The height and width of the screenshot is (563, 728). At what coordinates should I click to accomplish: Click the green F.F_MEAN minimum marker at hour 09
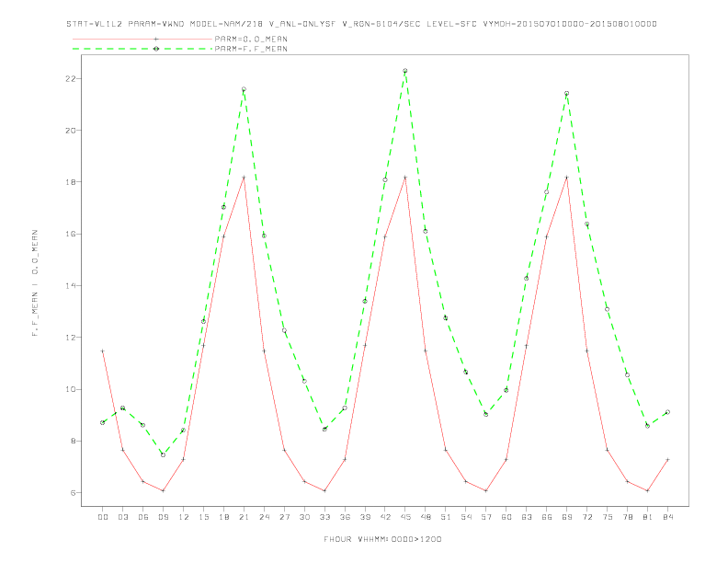point(163,455)
